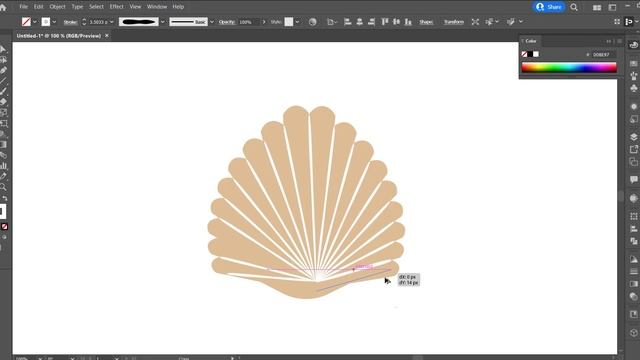Click the Shape button in control bar
The image size is (640, 360).
point(426,22)
